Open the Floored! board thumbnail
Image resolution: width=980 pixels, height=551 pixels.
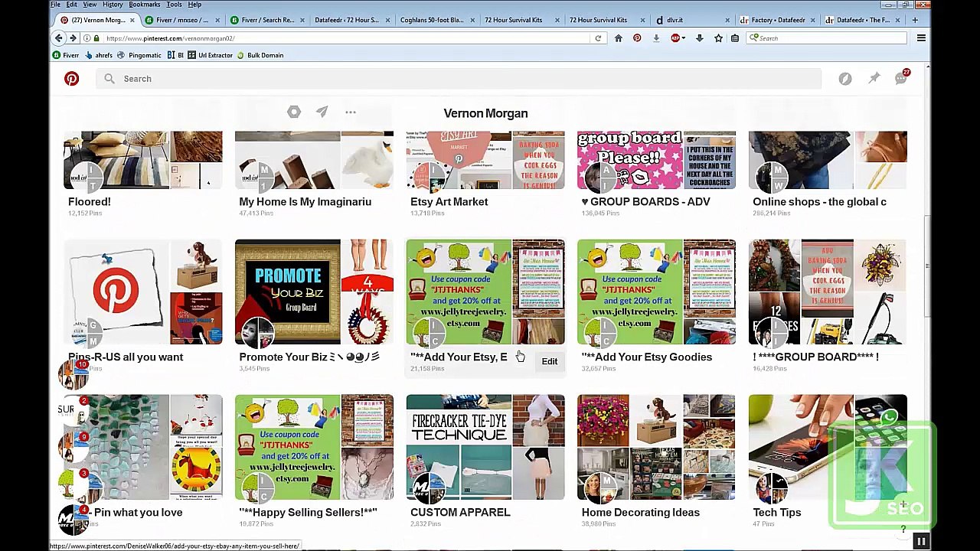143,160
